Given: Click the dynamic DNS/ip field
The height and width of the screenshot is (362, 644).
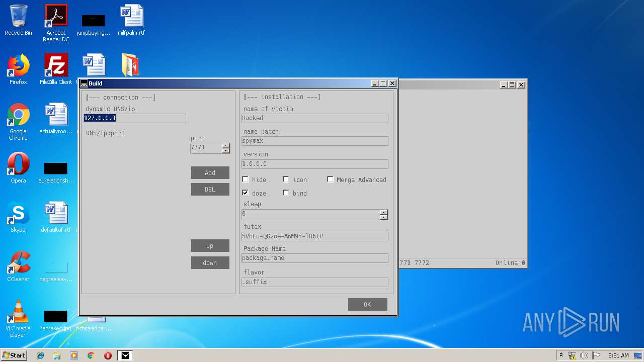Looking at the screenshot, I should [135, 118].
